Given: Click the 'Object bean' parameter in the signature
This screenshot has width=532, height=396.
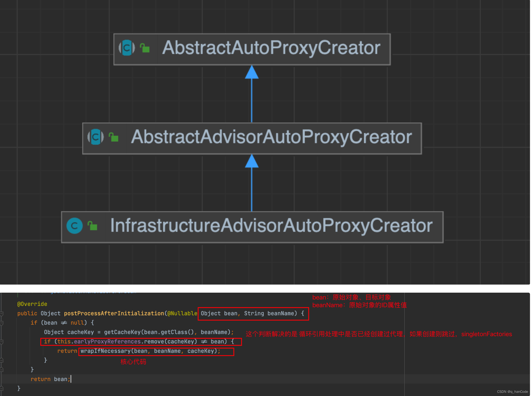Looking at the screenshot, I should 219,314.
